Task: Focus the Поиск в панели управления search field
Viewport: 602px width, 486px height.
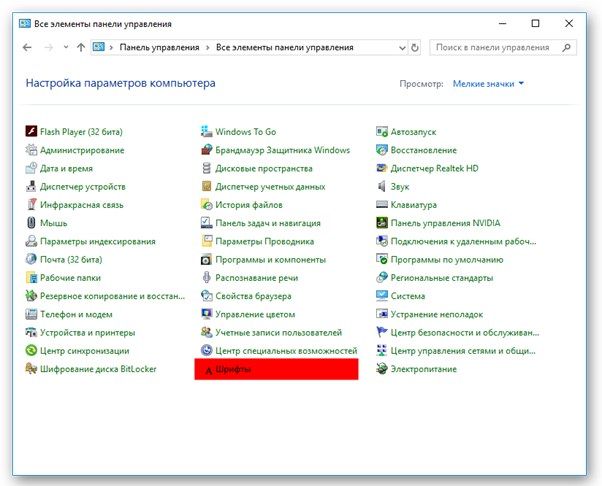Action: click(503, 48)
